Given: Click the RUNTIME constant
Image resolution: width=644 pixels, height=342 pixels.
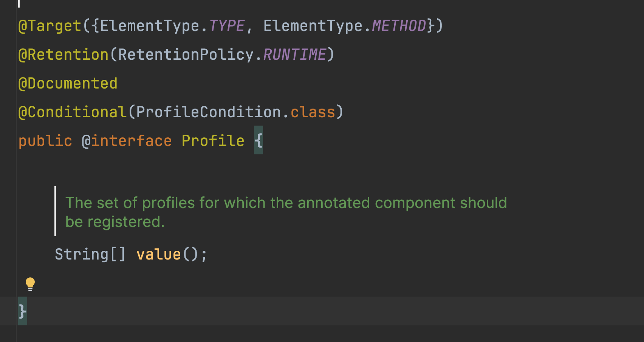Looking at the screenshot, I should 295,55.
